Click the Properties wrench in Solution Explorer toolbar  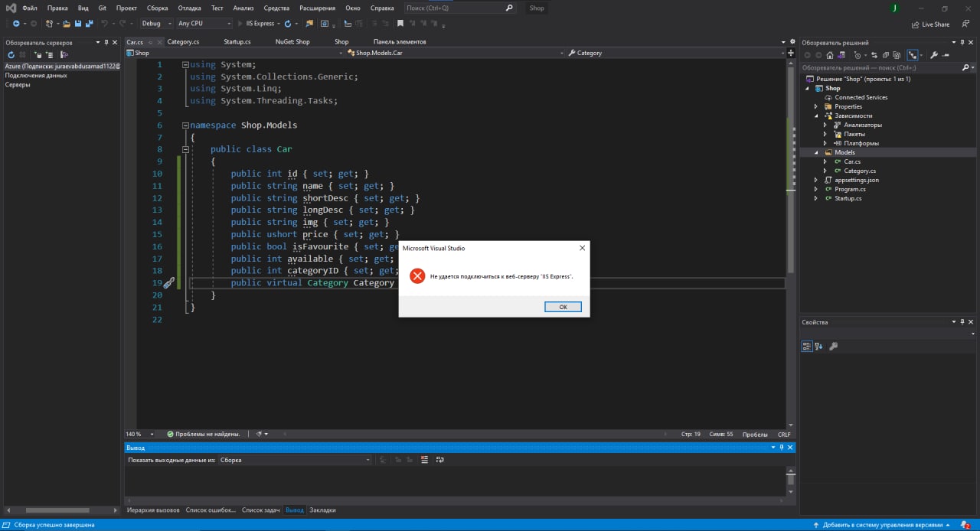[x=934, y=55]
